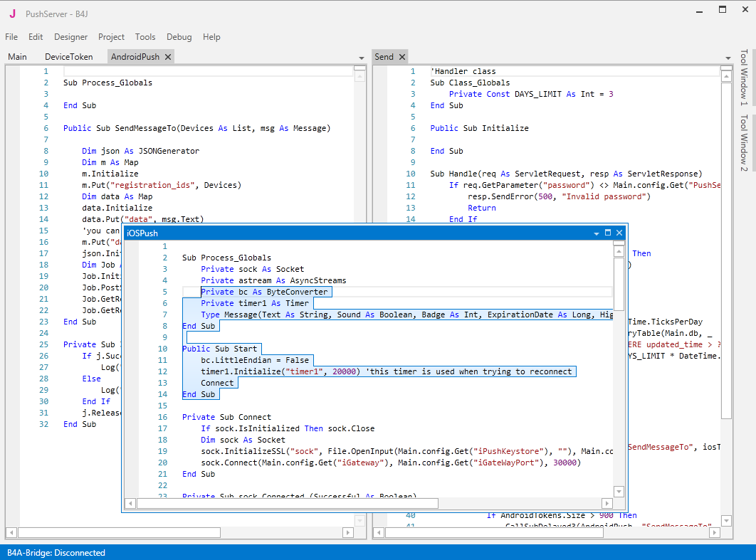Close the AndroidPush tab
The image size is (756, 560).
(x=168, y=57)
